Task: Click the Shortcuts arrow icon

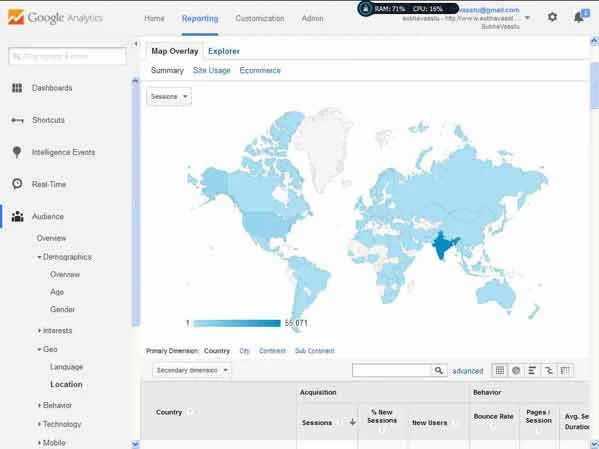Action: click(17, 120)
